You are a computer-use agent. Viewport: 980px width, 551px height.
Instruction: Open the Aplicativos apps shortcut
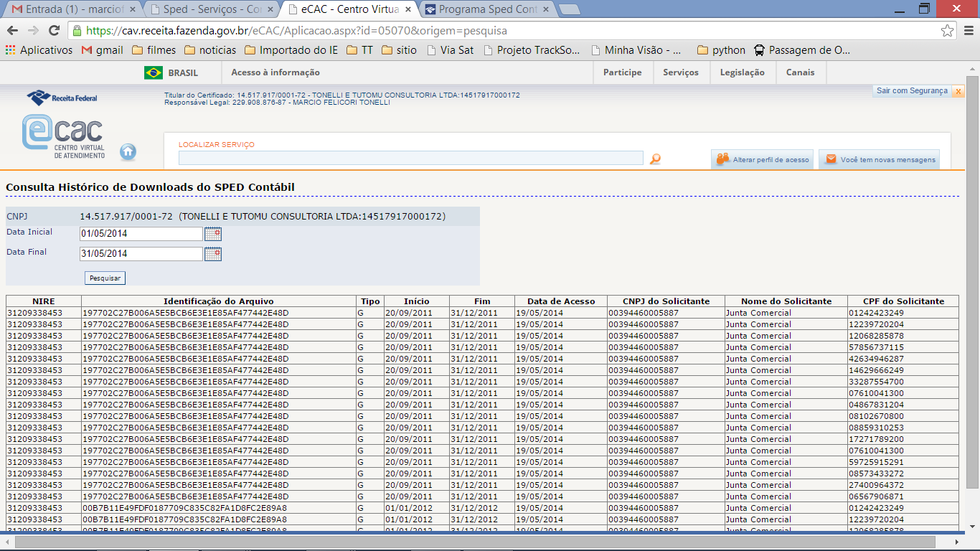(39, 50)
